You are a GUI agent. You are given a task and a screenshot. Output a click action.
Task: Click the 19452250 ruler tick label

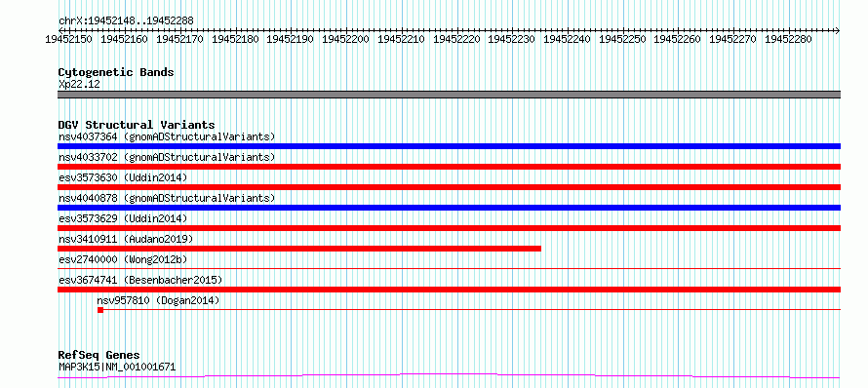(x=622, y=39)
